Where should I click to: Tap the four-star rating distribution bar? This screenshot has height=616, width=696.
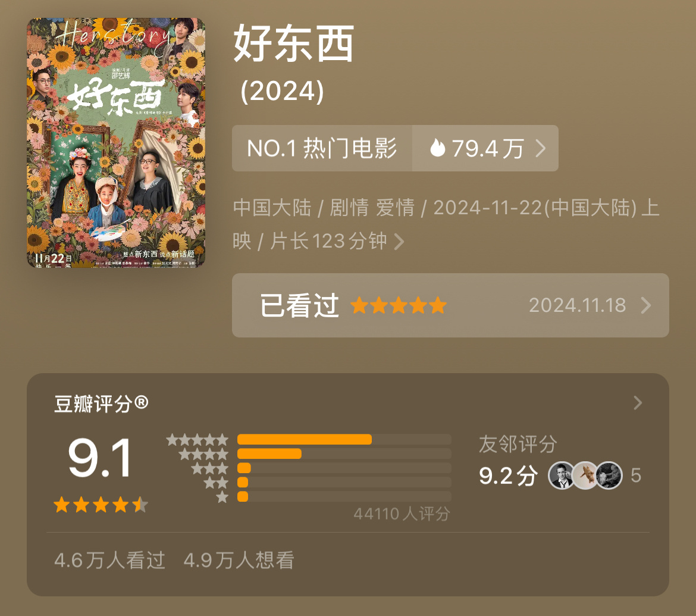click(x=344, y=454)
